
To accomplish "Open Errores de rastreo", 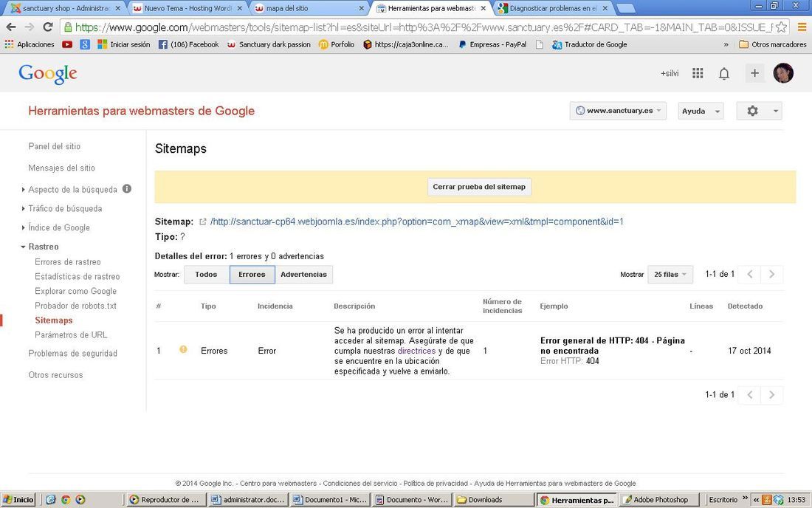I will pyautogui.click(x=68, y=262).
